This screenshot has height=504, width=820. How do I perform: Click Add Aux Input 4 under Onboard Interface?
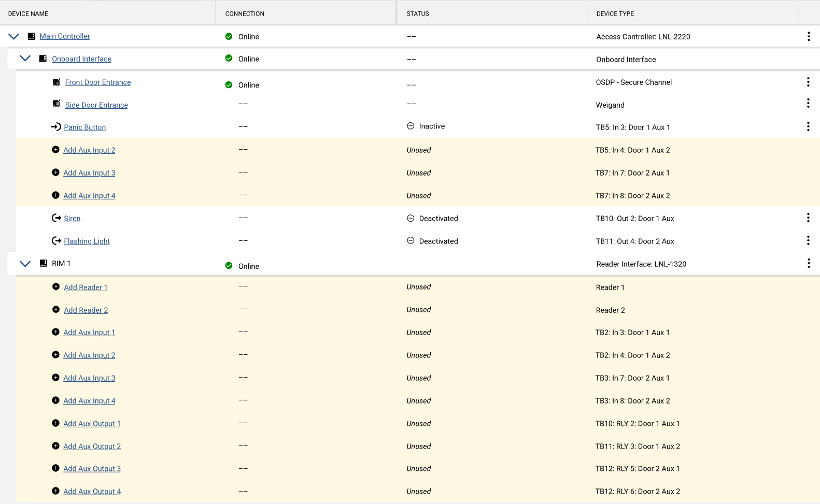pyautogui.click(x=89, y=196)
